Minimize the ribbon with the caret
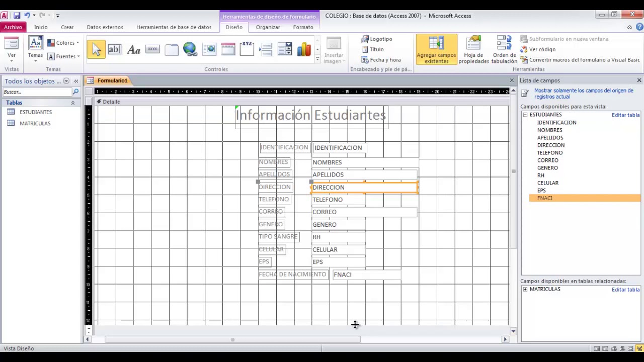The image size is (644, 362). pyautogui.click(x=629, y=27)
